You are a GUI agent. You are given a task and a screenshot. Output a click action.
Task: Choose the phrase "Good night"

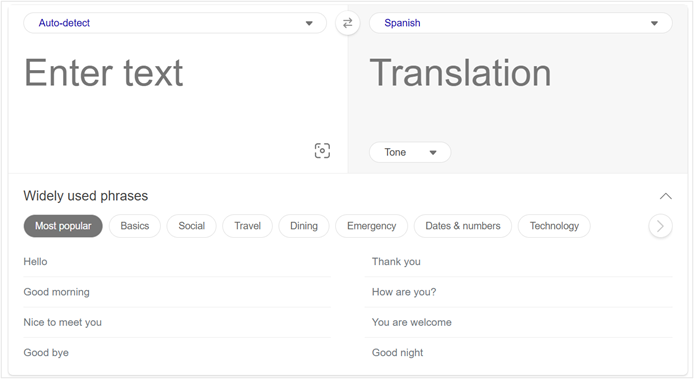click(519, 352)
